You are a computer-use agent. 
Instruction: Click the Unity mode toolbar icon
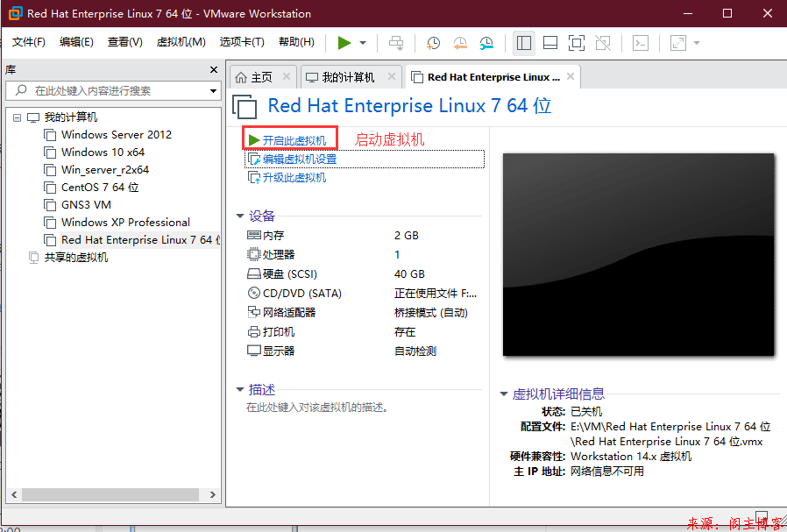(603, 43)
